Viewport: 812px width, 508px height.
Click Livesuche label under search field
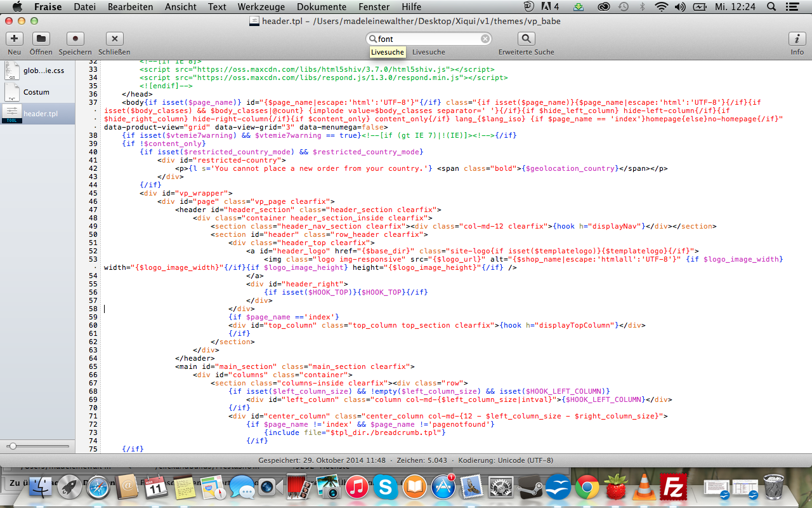429,52
